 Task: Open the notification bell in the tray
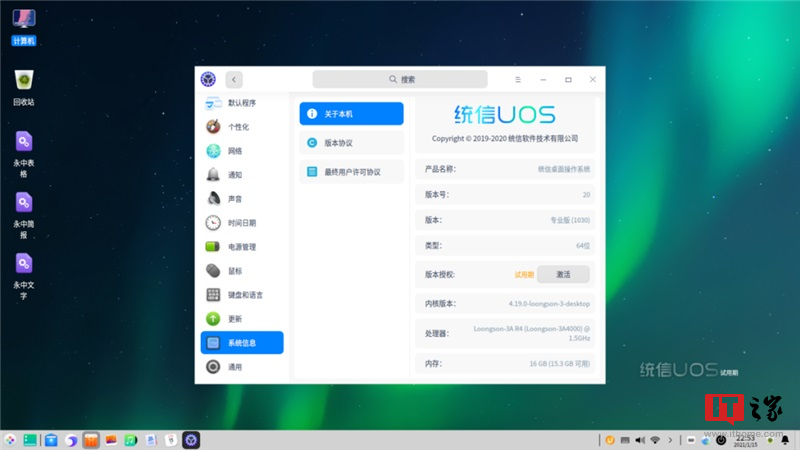(785, 440)
